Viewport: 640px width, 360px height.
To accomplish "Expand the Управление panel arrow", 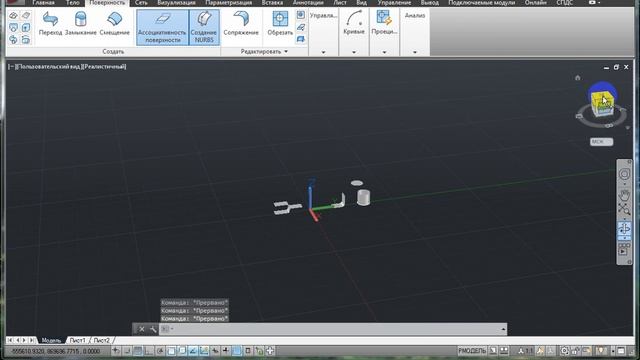I will point(323,52).
